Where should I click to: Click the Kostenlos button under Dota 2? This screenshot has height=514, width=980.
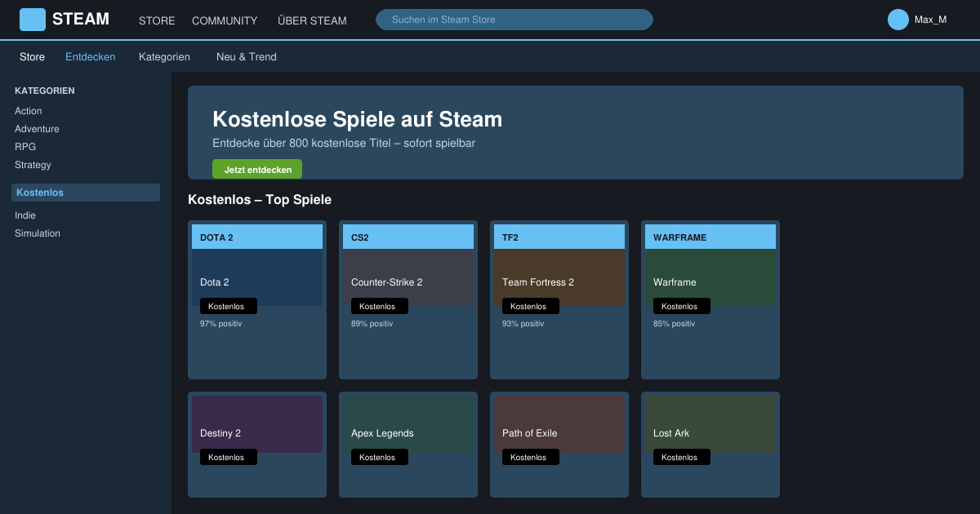point(229,306)
